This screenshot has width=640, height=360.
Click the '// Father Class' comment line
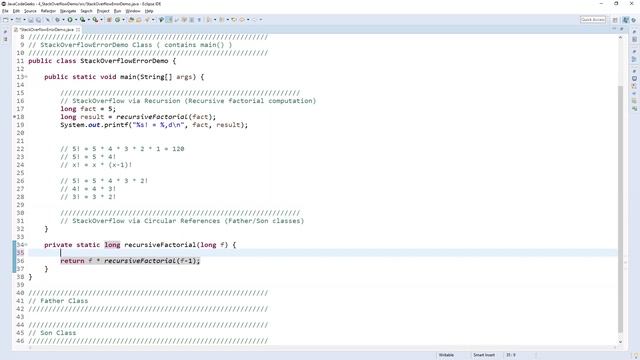click(58, 300)
